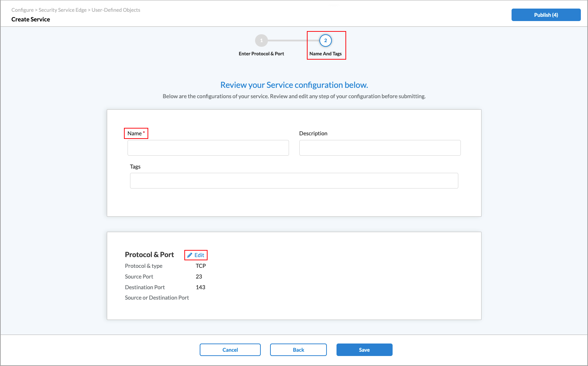Click the Edit pencil icon beside Protocol & Port

189,255
